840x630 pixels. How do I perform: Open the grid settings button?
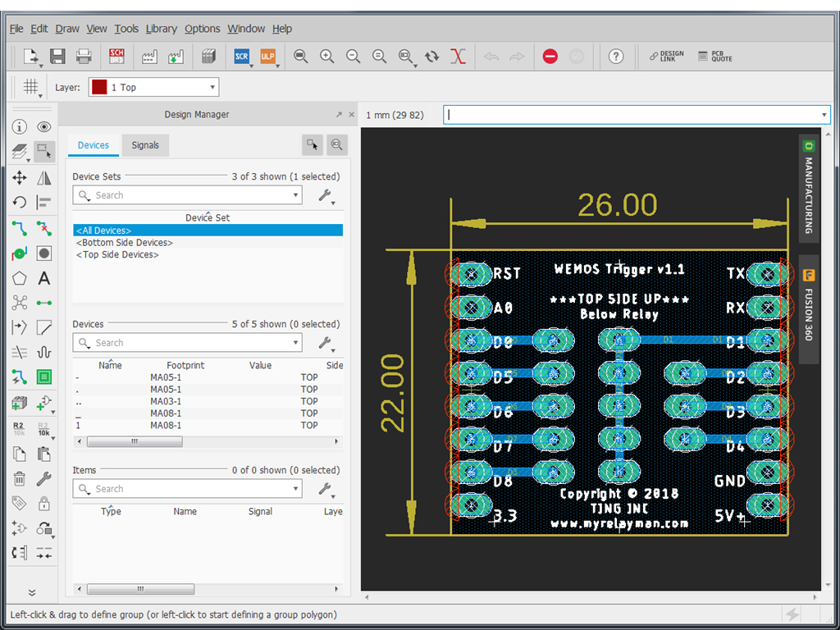[31, 86]
